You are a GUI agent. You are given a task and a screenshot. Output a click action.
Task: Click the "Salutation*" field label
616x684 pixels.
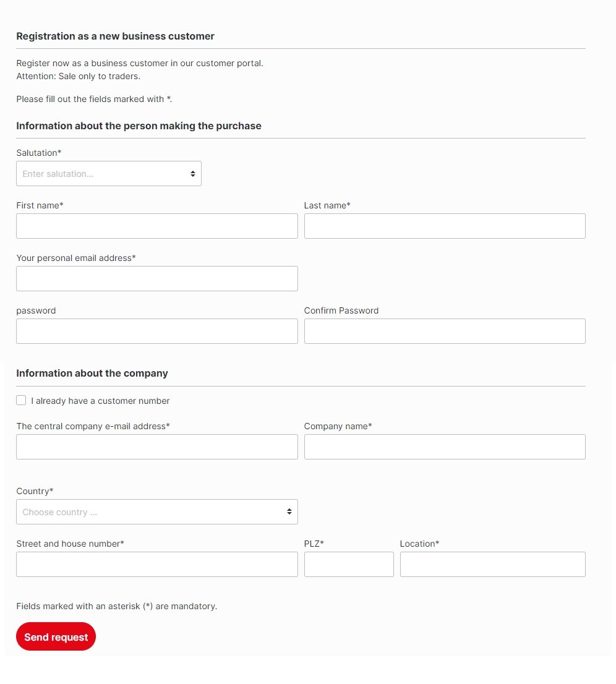[x=39, y=153]
